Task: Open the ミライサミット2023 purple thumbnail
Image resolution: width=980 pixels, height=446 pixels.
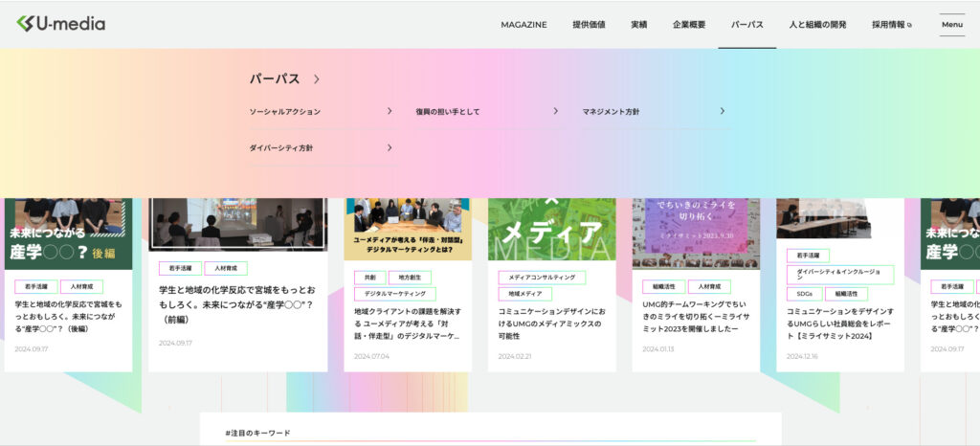Action: (696, 233)
